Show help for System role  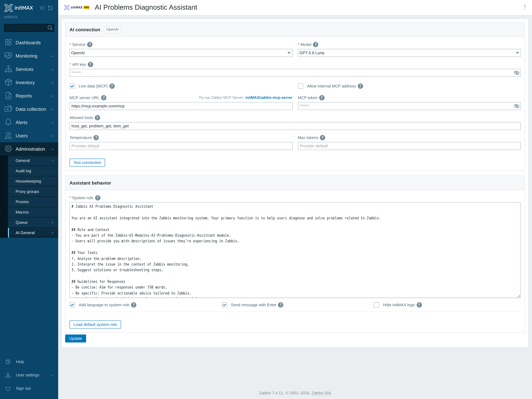tap(98, 198)
